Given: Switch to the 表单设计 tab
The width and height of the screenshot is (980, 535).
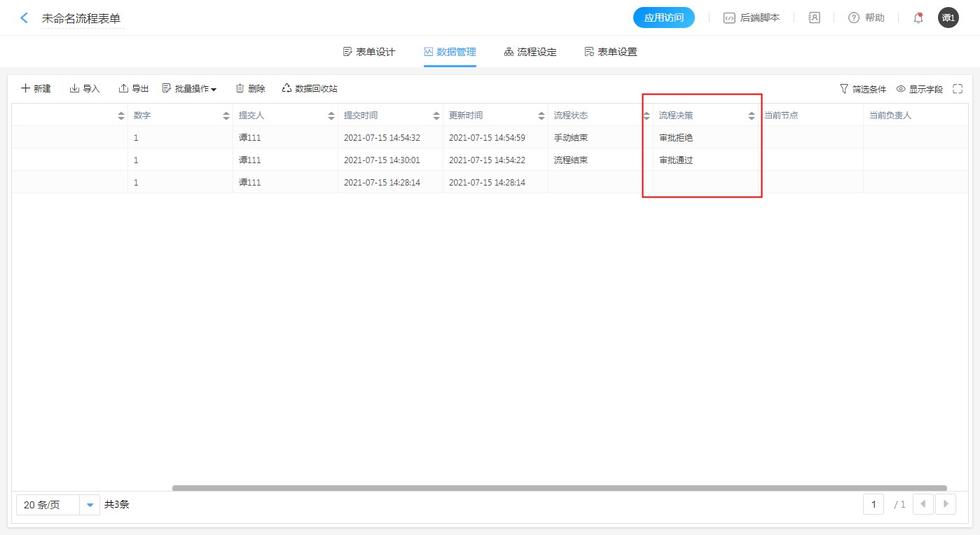Looking at the screenshot, I should pyautogui.click(x=369, y=52).
